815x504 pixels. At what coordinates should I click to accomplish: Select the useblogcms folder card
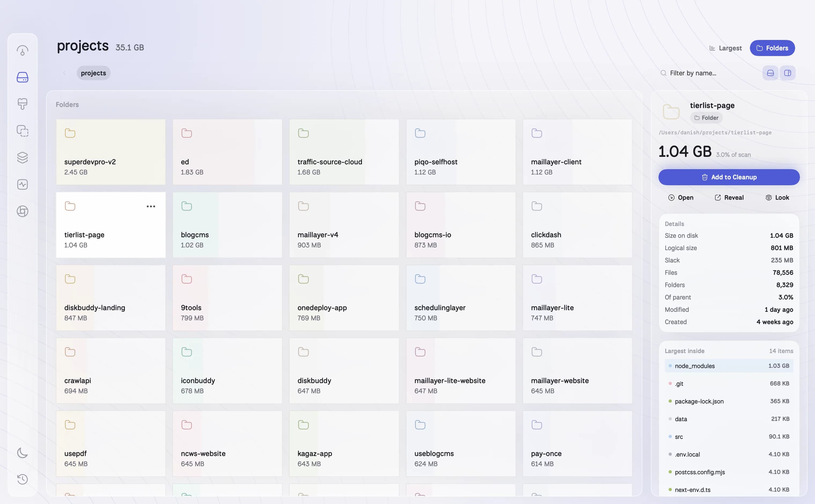pos(461,444)
